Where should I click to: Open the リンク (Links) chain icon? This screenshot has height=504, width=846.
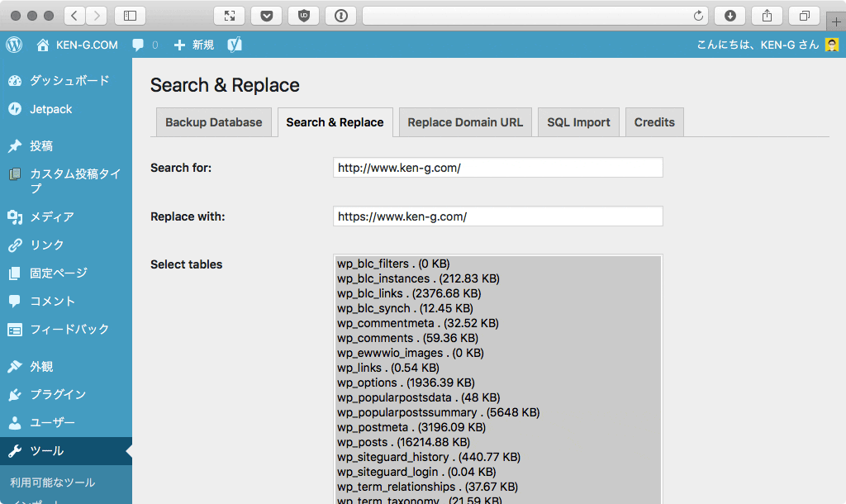(13, 245)
